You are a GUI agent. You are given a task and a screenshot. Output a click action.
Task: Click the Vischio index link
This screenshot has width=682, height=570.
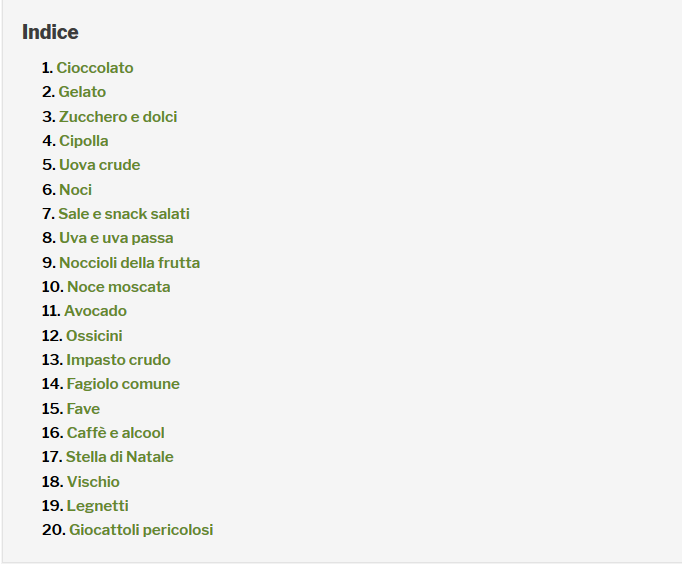[94, 482]
